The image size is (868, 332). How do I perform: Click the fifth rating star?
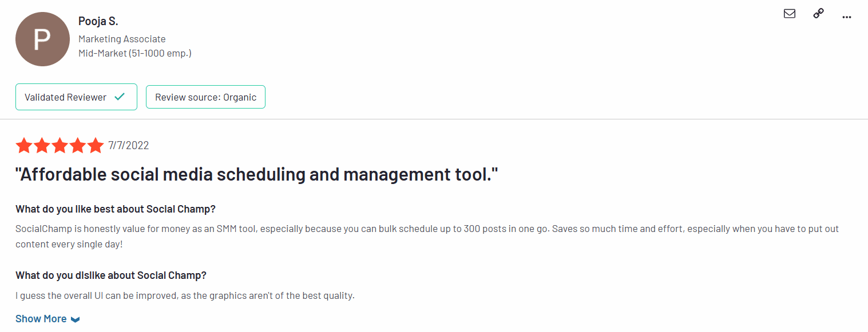point(95,146)
